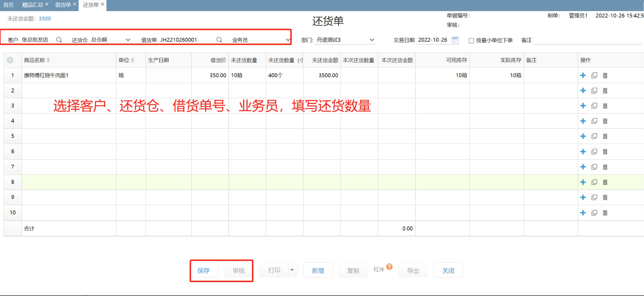
Task: Copy row 1 with the duplicate icon
Action: coord(594,75)
